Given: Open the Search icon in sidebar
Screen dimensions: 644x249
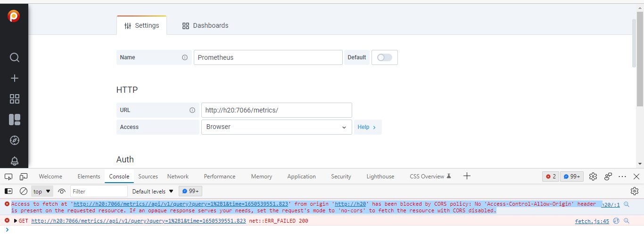Looking at the screenshot, I should click(14, 57).
